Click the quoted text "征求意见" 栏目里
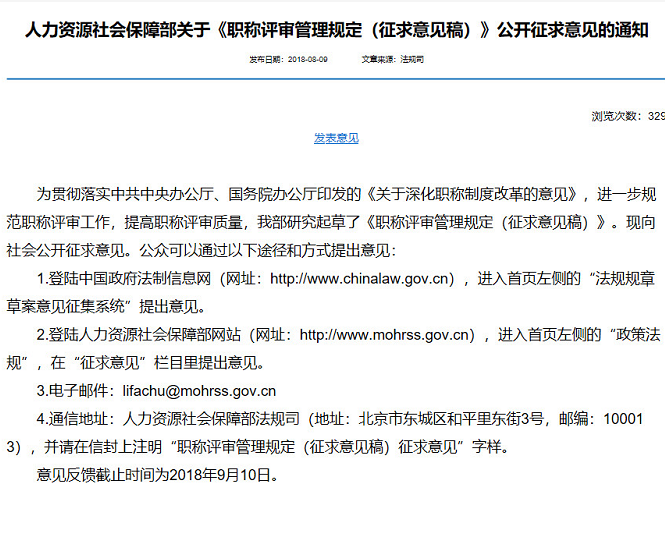This screenshot has height=548, width=665. pos(136,363)
